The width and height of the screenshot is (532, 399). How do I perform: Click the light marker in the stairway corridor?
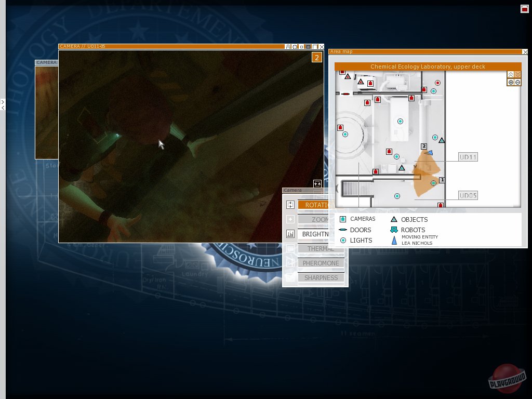[x=397, y=196]
